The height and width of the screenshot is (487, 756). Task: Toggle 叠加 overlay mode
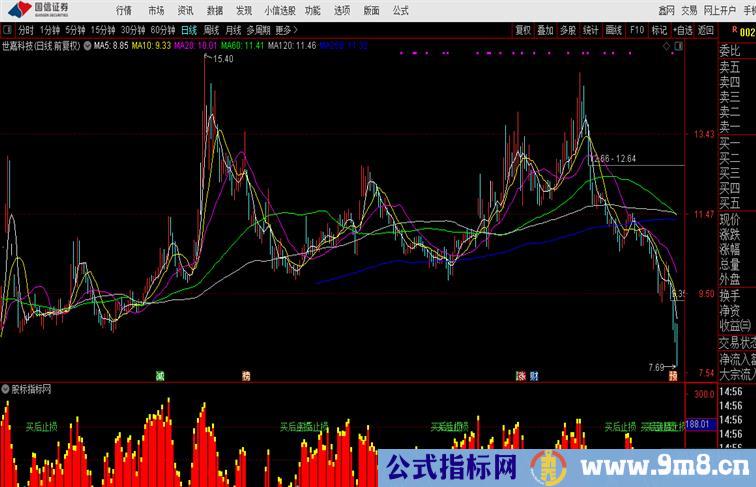545,30
